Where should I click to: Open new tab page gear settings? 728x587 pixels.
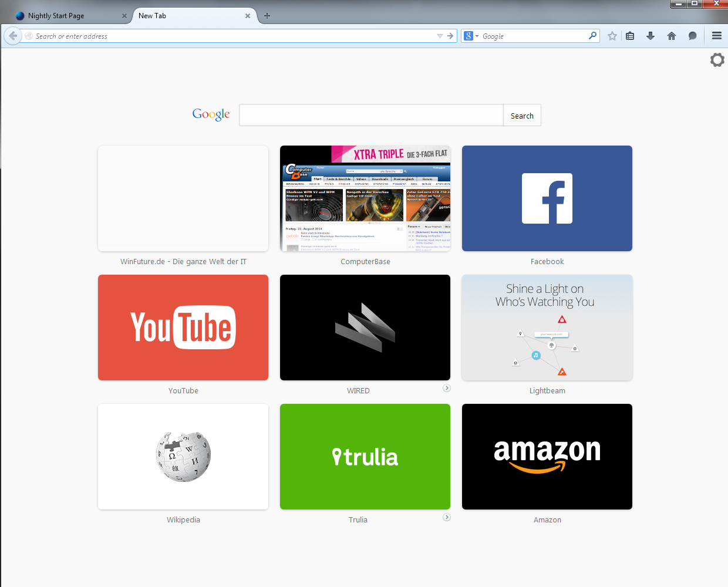717,60
